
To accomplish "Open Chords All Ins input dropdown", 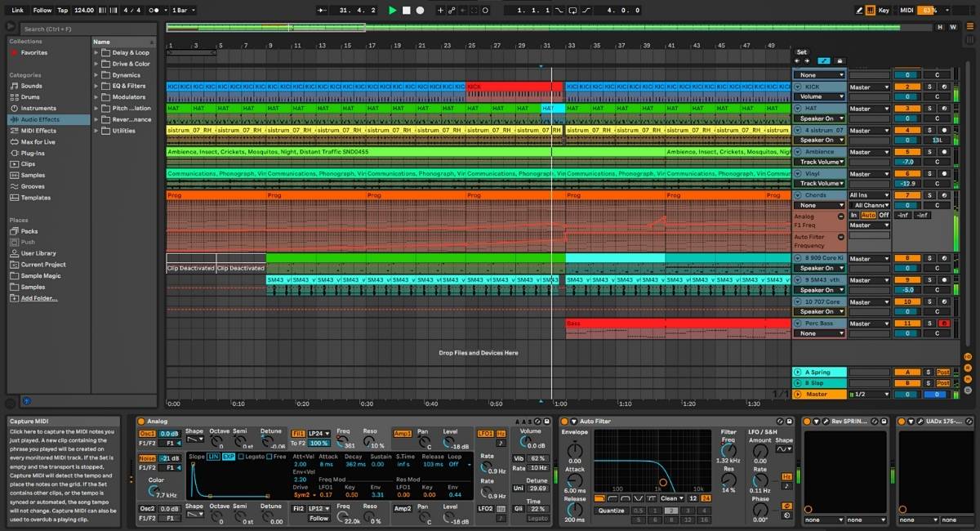I will 870,195.
